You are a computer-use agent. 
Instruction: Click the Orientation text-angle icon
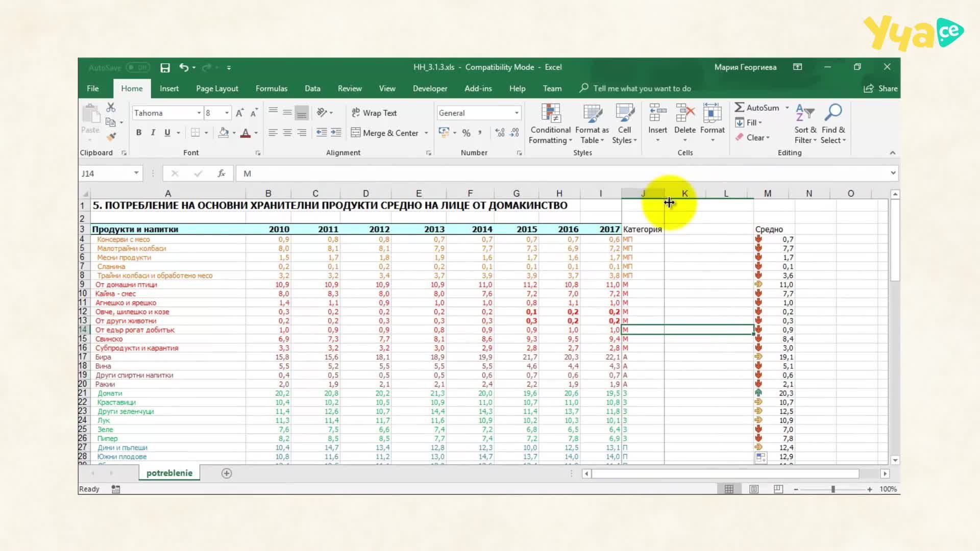coord(322,113)
